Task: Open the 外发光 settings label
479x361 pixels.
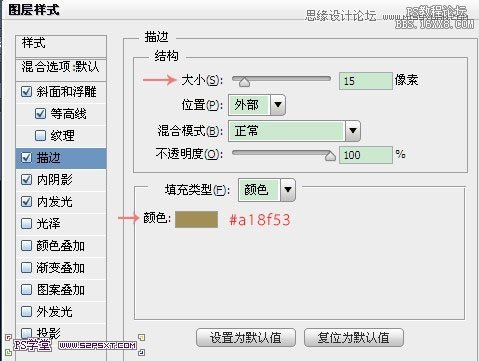Action: pos(54,312)
